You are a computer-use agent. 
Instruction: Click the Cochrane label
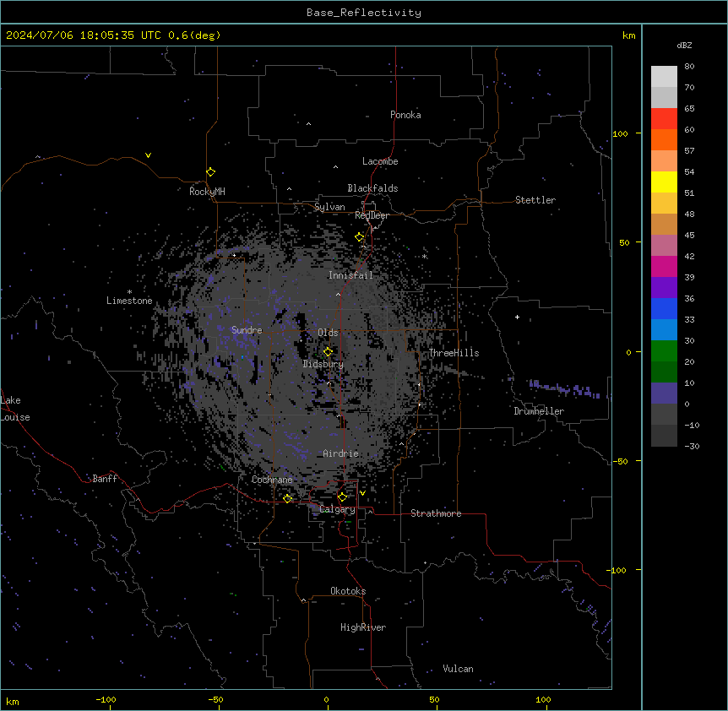pos(272,480)
